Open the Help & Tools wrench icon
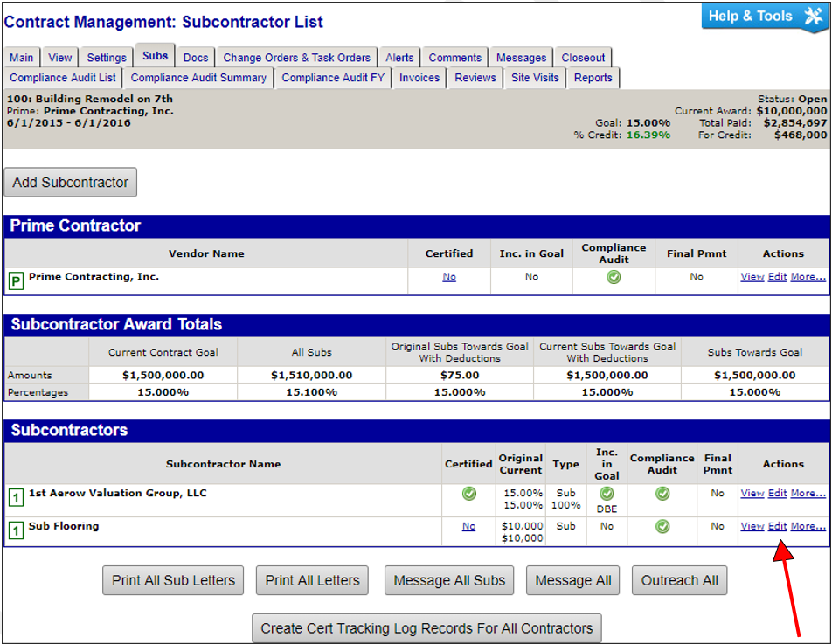Image resolution: width=832 pixels, height=644 pixels. tap(814, 16)
